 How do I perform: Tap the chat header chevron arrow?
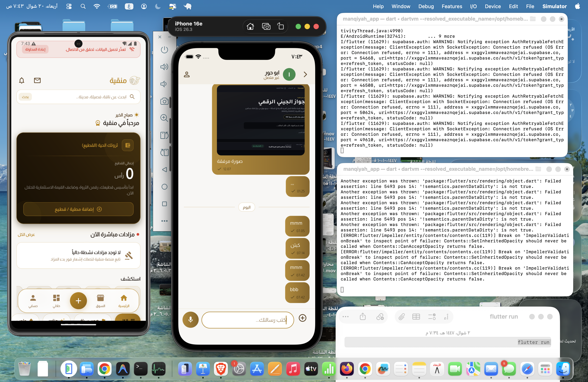click(305, 74)
